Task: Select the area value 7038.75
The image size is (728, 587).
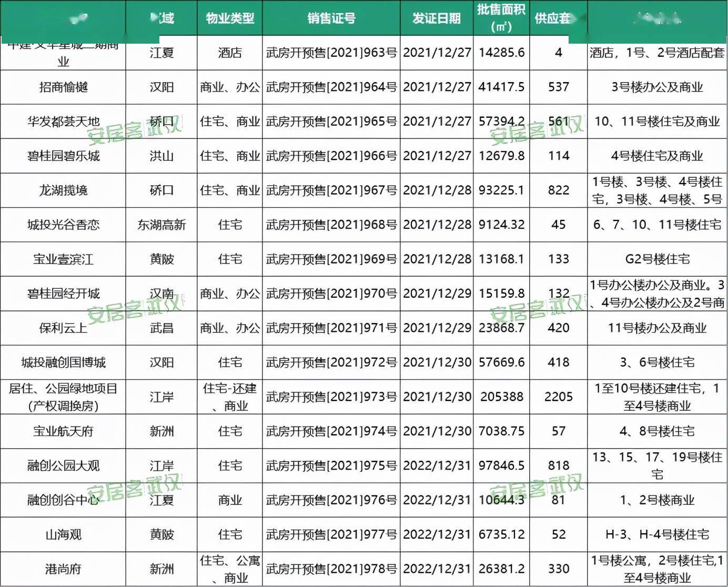Action: tap(501, 431)
